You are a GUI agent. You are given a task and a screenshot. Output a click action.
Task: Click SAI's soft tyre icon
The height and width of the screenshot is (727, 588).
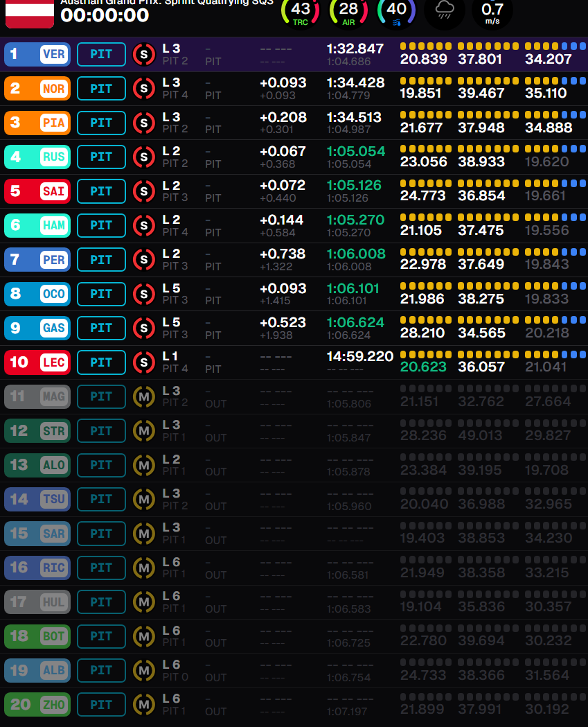[x=143, y=191]
